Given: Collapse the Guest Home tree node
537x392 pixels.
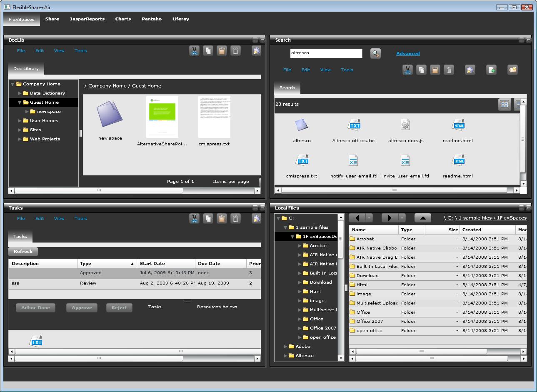Looking at the screenshot, I should 20,102.
